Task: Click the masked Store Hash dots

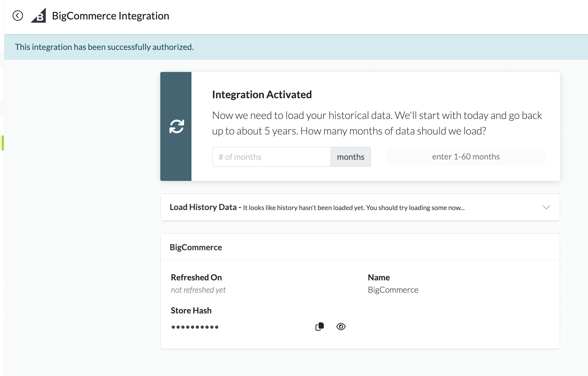Action: tap(195, 327)
